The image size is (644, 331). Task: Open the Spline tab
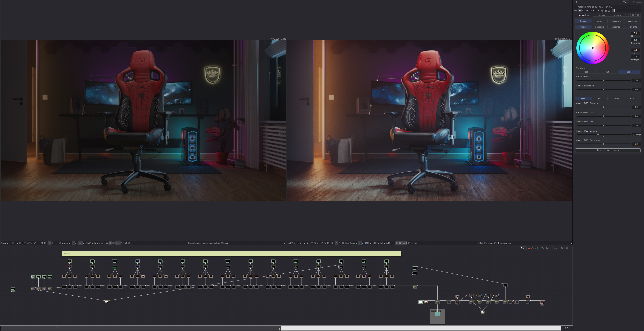coord(555,248)
